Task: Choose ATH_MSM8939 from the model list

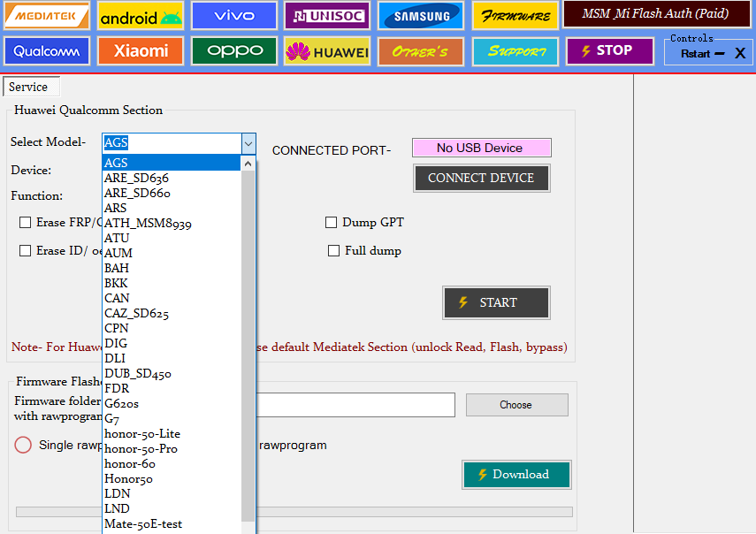Action: click(x=148, y=223)
